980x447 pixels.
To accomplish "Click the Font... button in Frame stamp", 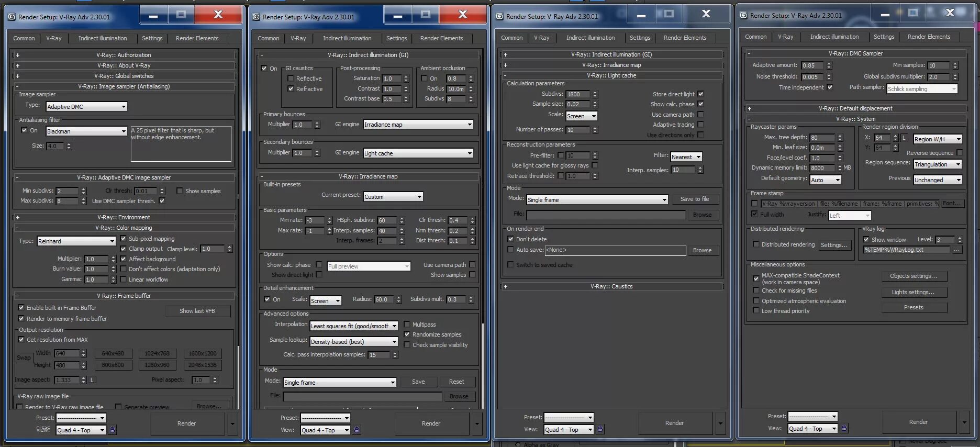I will click(x=952, y=204).
